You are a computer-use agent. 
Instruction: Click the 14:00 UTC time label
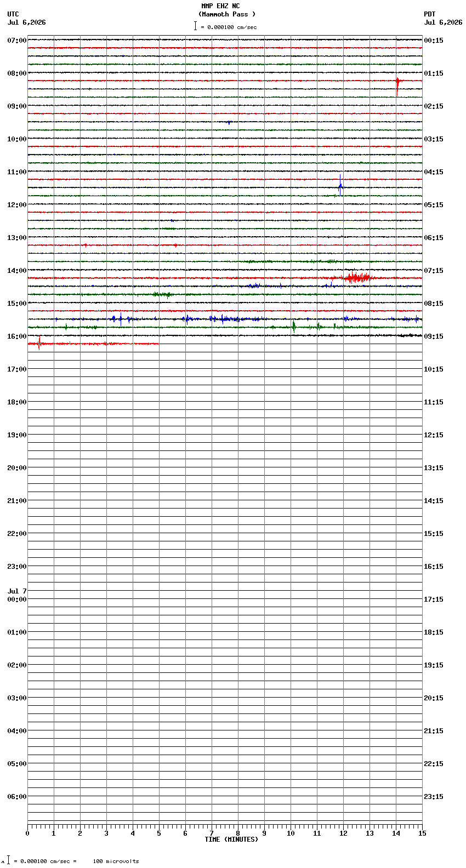click(x=17, y=271)
